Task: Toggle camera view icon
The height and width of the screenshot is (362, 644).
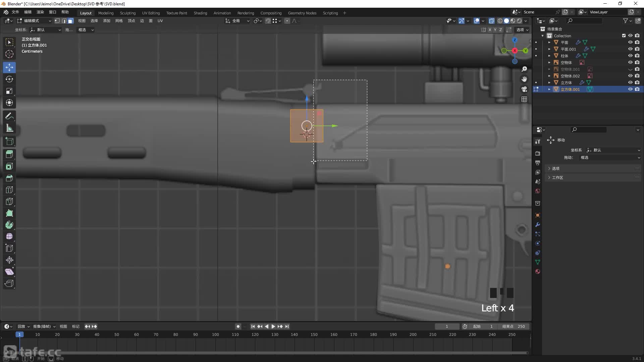Action: [524, 89]
